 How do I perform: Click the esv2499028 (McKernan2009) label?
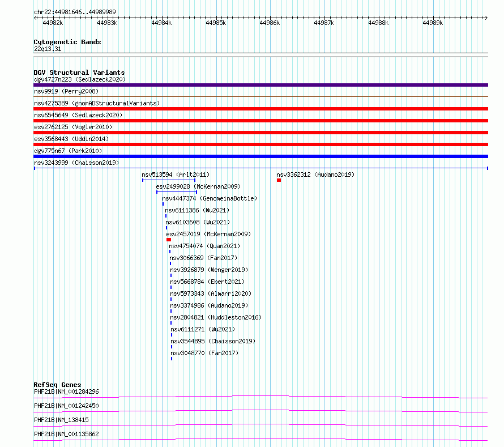(x=198, y=186)
